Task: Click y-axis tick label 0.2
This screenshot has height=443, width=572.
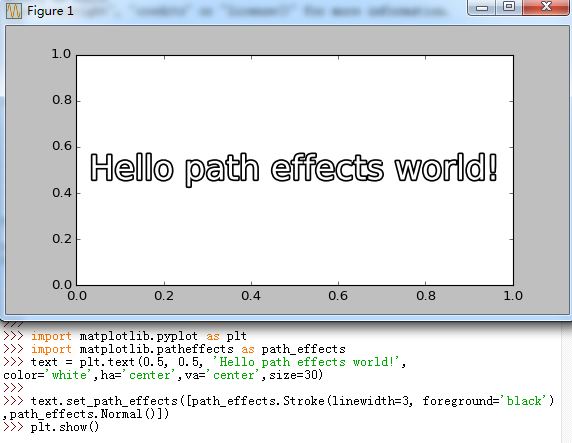Action: point(62,239)
